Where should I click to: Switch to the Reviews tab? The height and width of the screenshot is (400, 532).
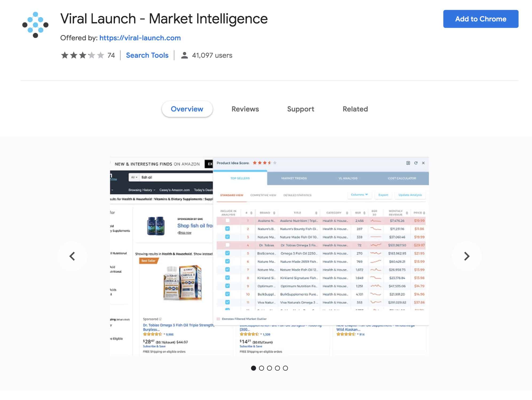tap(245, 109)
